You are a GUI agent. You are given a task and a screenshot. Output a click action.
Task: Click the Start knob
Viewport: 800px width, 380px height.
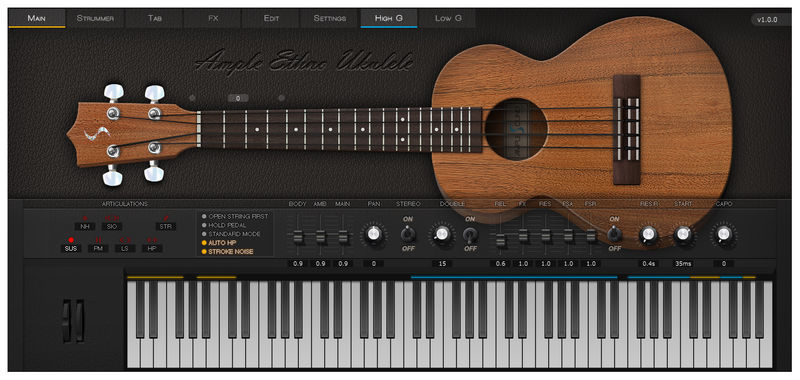click(683, 235)
